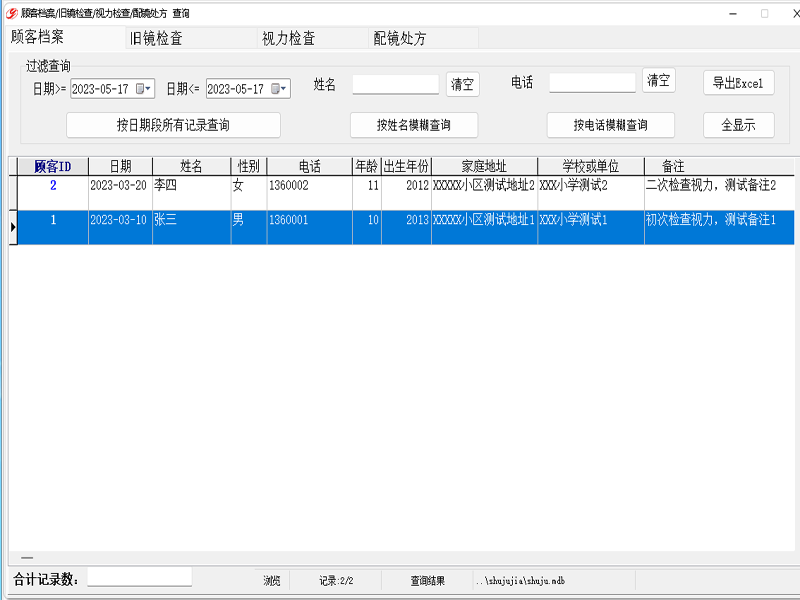Click 按日期段所有记录查询 button
This screenshot has height=600, width=800.
point(173,125)
